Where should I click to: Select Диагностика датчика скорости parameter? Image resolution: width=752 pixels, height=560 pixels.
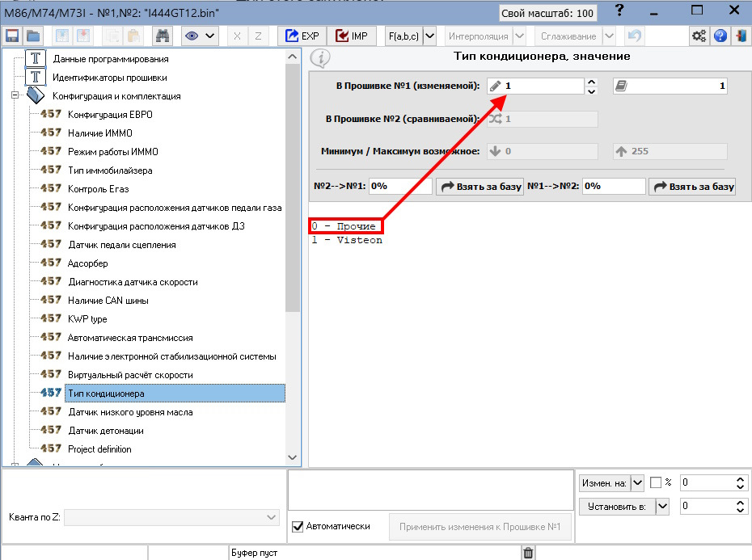tap(133, 282)
